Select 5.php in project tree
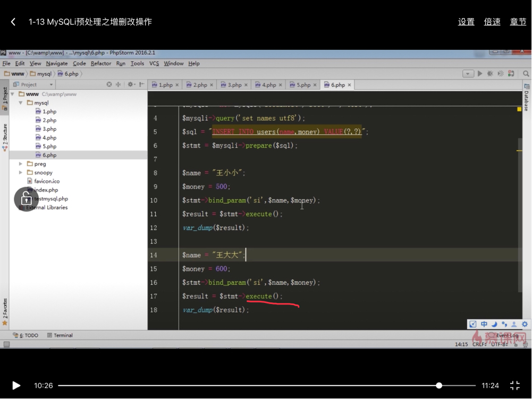The image size is (532, 399). [46, 146]
